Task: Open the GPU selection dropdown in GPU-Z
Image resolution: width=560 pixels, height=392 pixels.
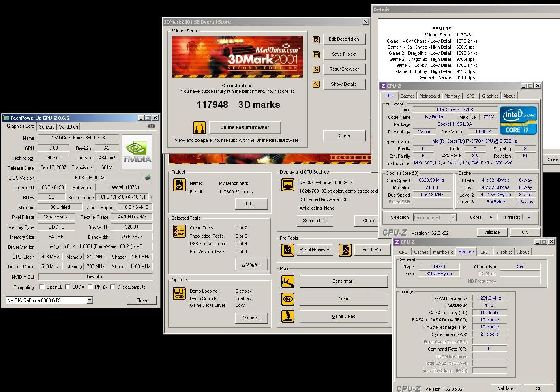Action: click(90, 300)
